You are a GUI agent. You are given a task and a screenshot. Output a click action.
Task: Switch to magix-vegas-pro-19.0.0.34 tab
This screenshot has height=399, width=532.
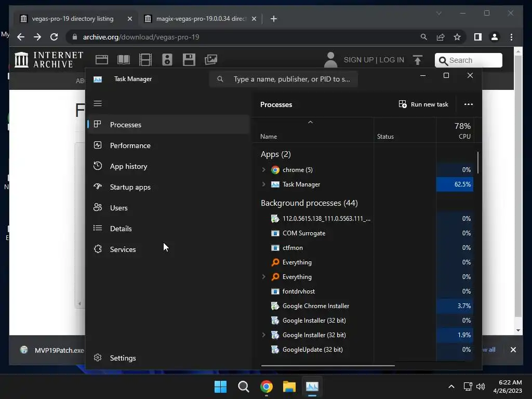[201, 19]
